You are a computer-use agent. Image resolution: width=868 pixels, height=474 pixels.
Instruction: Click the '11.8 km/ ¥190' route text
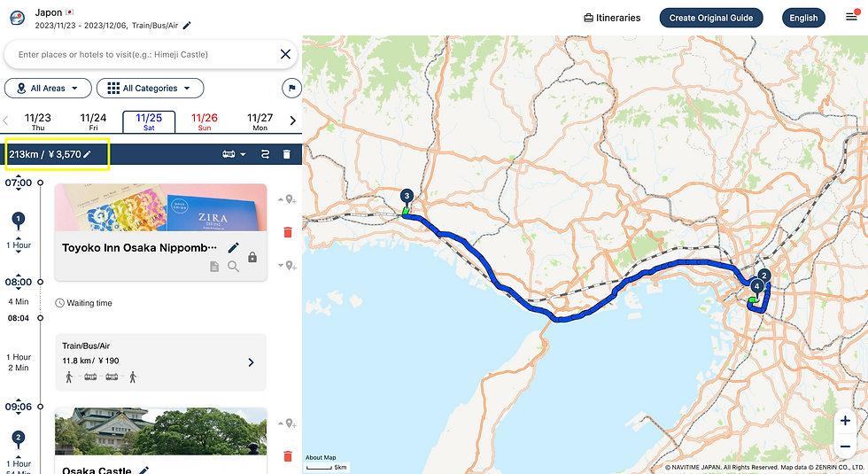pyautogui.click(x=90, y=361)
